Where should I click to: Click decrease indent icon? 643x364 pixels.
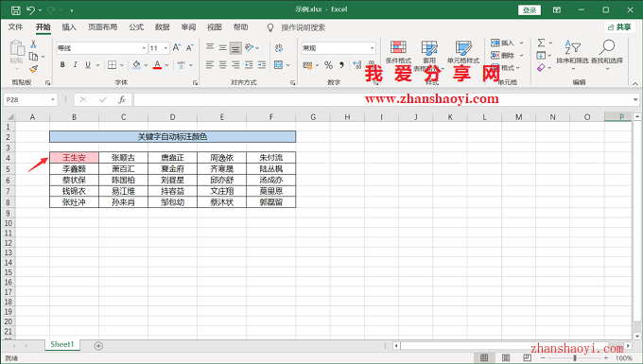click(249, 65)
